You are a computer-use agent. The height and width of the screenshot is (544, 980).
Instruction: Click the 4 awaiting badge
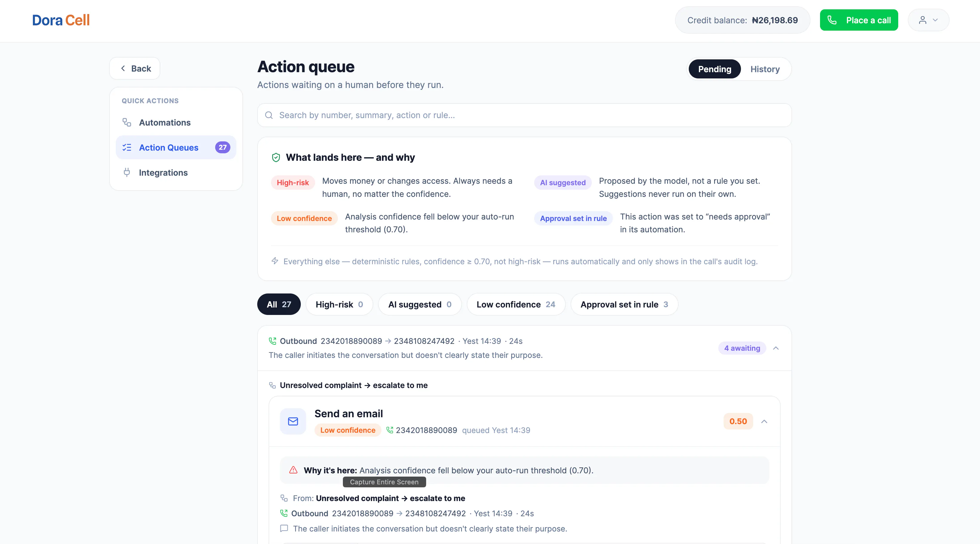tap(742, 348)
